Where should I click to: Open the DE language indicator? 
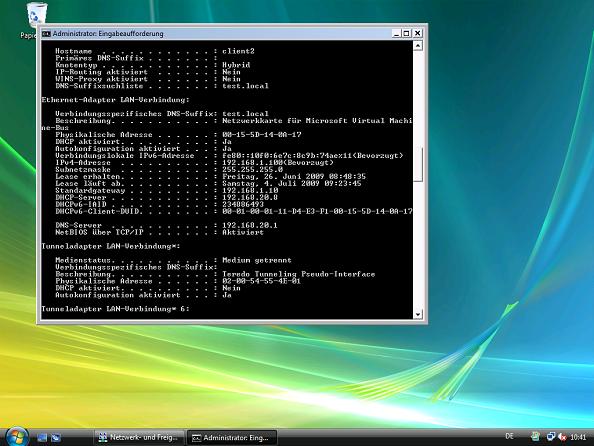(x=509, y=437)
